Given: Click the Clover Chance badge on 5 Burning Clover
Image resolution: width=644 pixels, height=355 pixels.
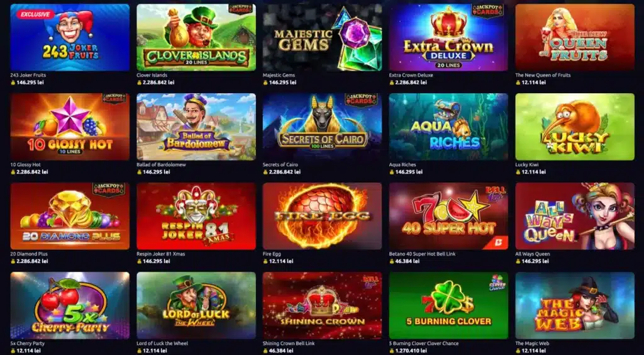Looking at the screenshot, I should (497, 283).
